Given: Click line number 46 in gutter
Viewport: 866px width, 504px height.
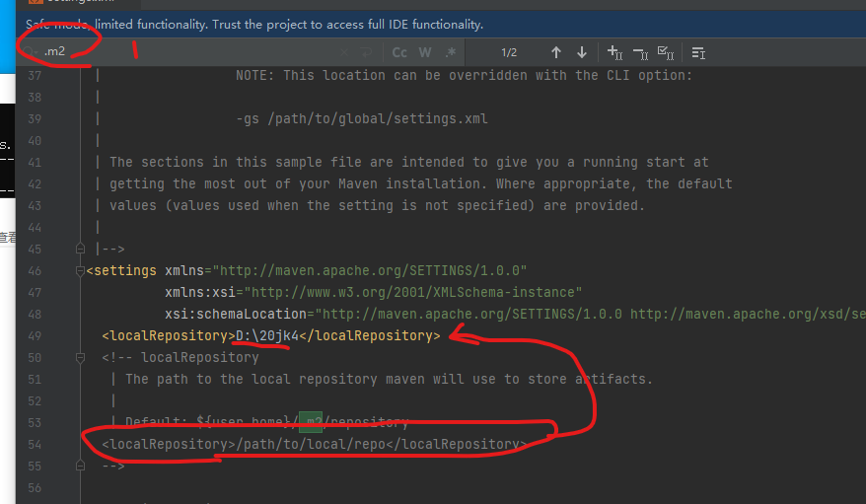Looking at the screenshot, I should (35, 270).
